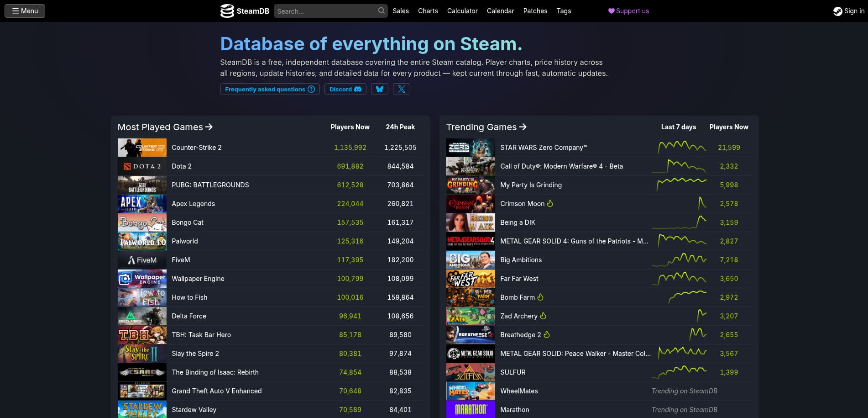This screenshot has height=418, width=868.
Task: Open the hamburger Menu button
Action: click(x=25, y=11)
